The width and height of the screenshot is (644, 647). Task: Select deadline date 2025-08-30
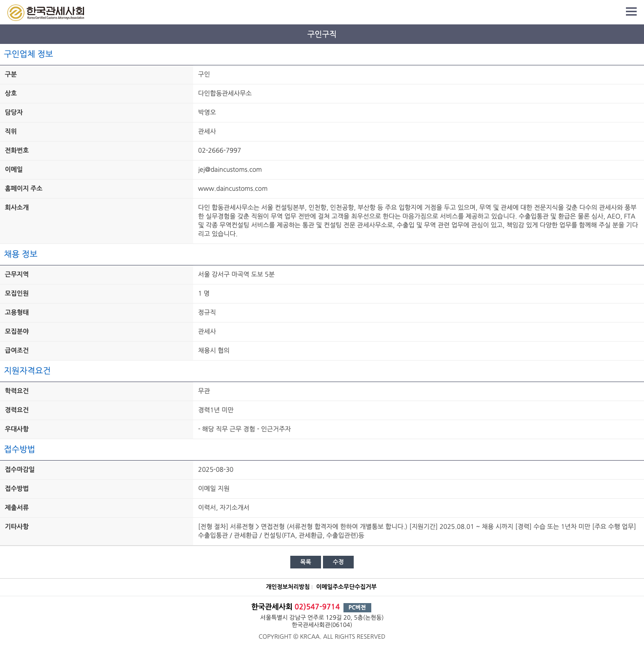pos(216,470)
